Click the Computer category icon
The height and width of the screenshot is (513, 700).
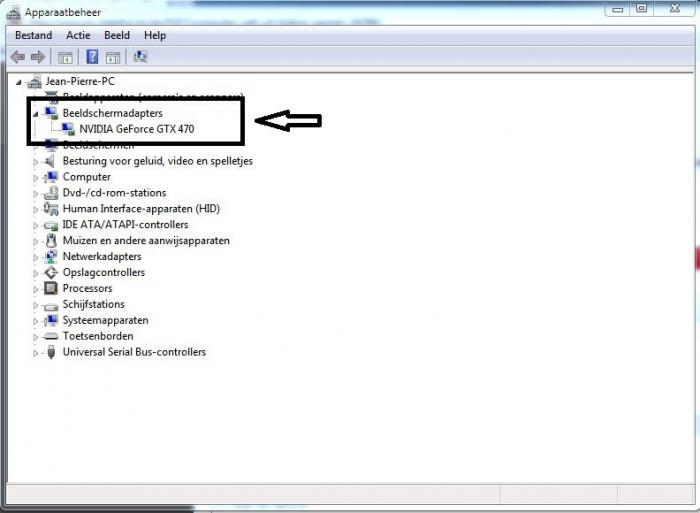[51, 177]
